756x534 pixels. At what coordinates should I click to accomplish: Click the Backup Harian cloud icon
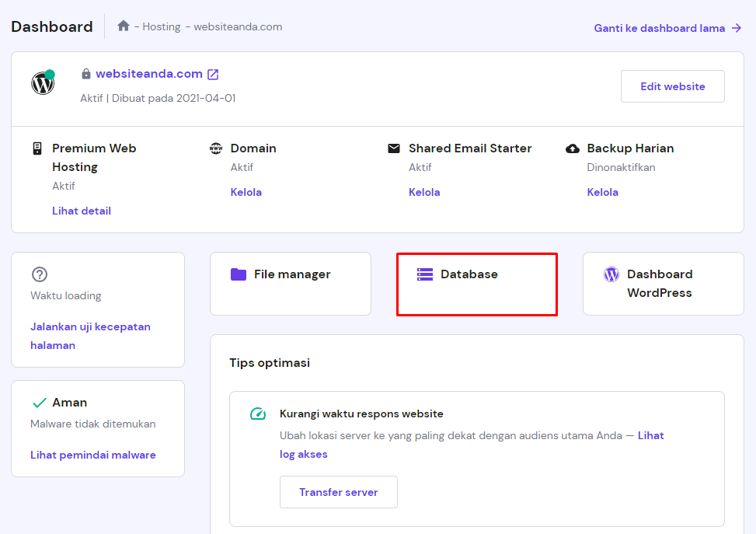573,148
